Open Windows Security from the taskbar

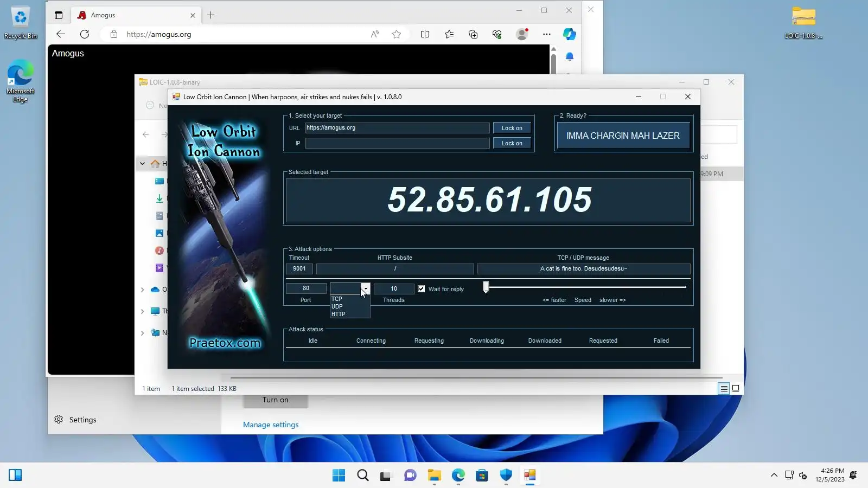506,476
